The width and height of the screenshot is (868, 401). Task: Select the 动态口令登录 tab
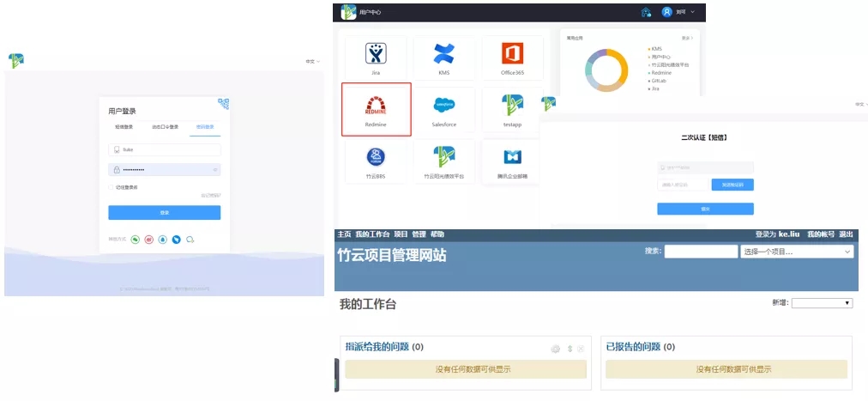coord(166,127)
